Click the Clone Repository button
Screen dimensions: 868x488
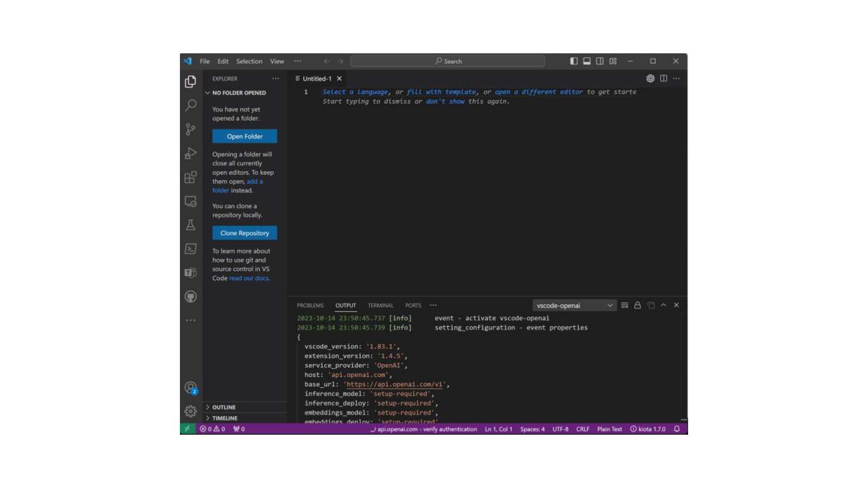(245, 233)
